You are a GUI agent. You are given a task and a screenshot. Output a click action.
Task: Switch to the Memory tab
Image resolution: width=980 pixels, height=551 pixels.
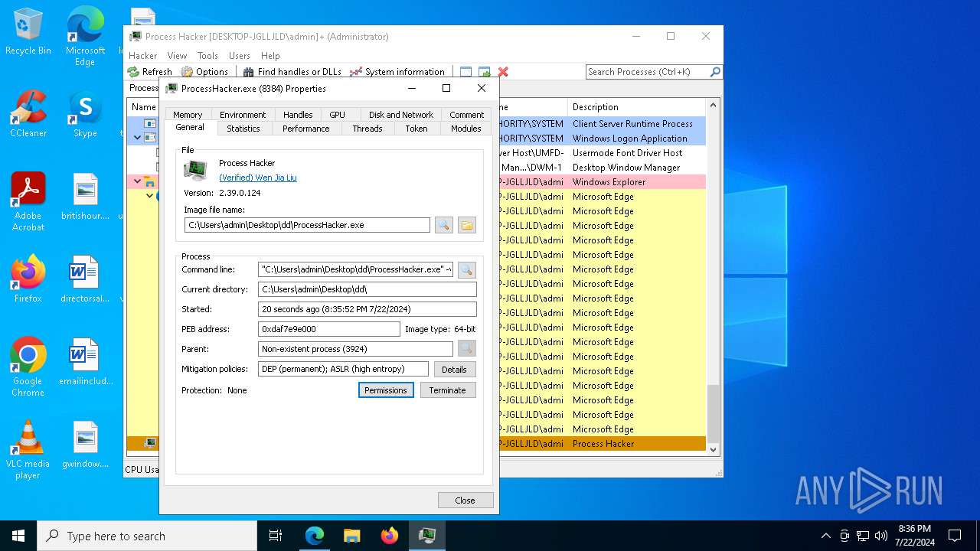pos(188,115)
